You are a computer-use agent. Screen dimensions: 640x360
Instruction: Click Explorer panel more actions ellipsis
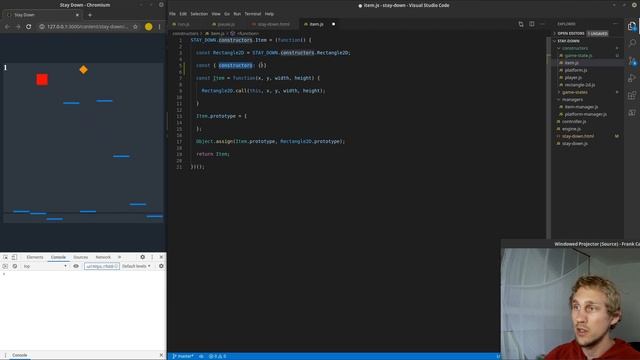pos(616,24)
